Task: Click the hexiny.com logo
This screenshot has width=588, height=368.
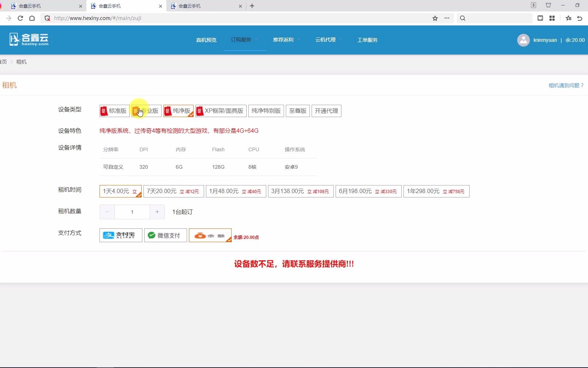Action: [x=29, y=39]
